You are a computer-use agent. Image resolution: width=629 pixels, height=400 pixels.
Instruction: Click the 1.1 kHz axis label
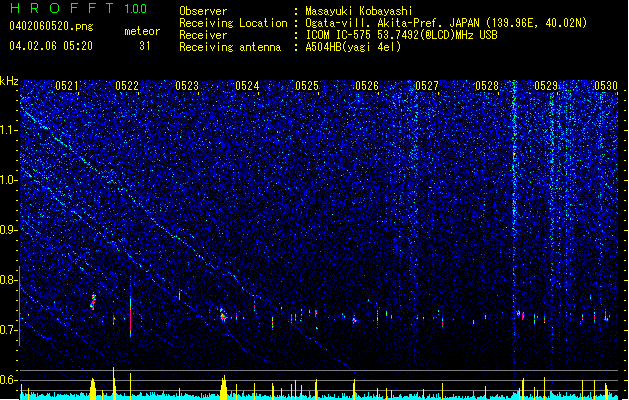coord(9,130)
